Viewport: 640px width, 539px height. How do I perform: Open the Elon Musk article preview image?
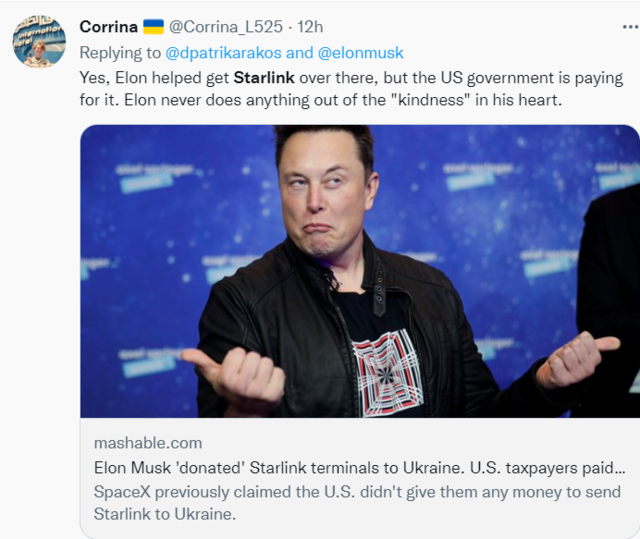coord(360,270)
